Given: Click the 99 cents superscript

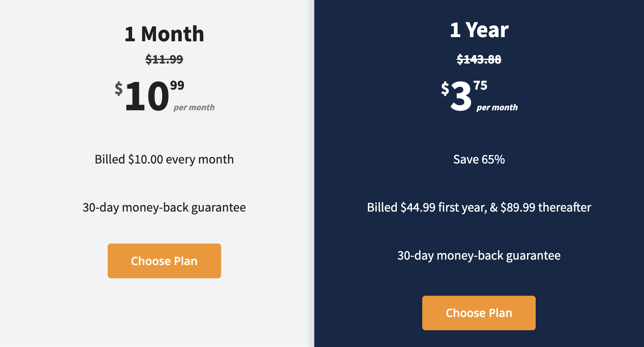Looking at the screenshot, I should point(177,85).
